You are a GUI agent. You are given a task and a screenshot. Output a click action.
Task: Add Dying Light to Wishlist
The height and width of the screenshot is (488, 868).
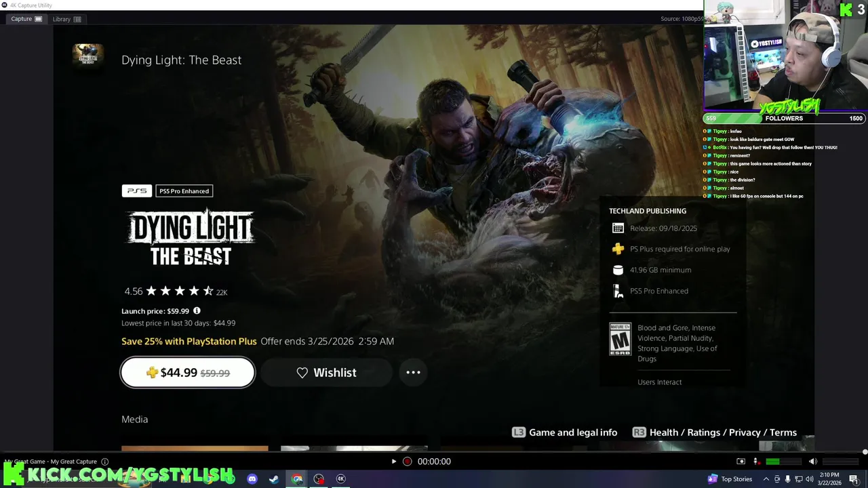326,372
